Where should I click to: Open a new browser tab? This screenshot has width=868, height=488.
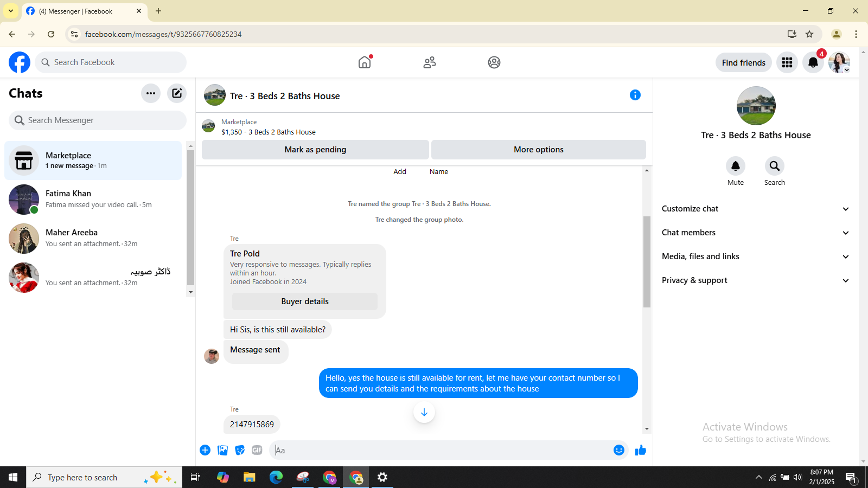(158, 11)
